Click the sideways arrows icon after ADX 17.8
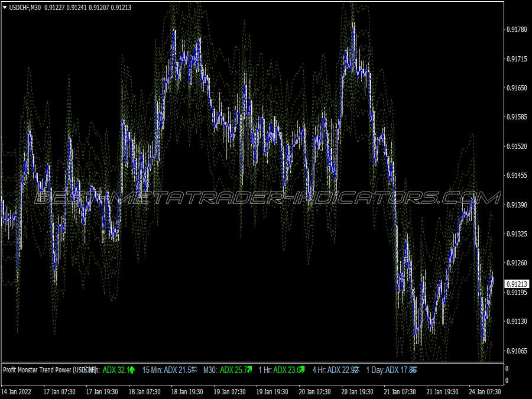Viewport: 532px width, 399px height. 414,370
